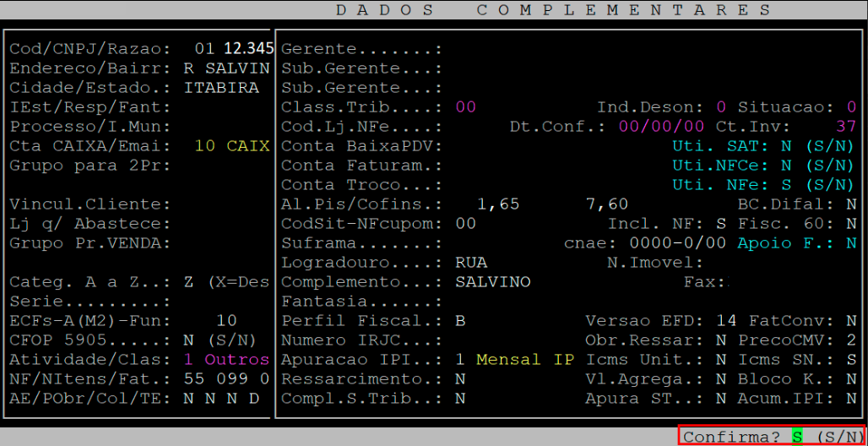Viewport: 868px width, 446px height.
Task: Toggle the Compl.S.Trib N flag
Action: pyautogui.click(x=460, y=399)
